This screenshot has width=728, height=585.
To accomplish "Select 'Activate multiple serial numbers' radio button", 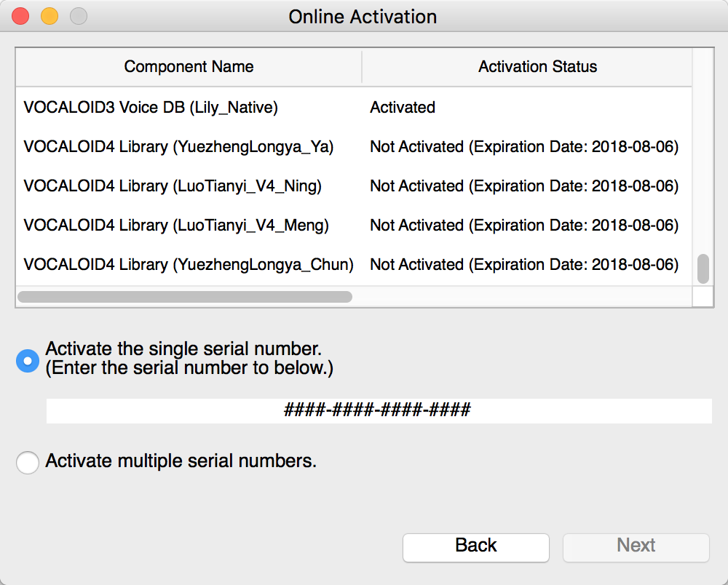I will click(x=28, y=462).
